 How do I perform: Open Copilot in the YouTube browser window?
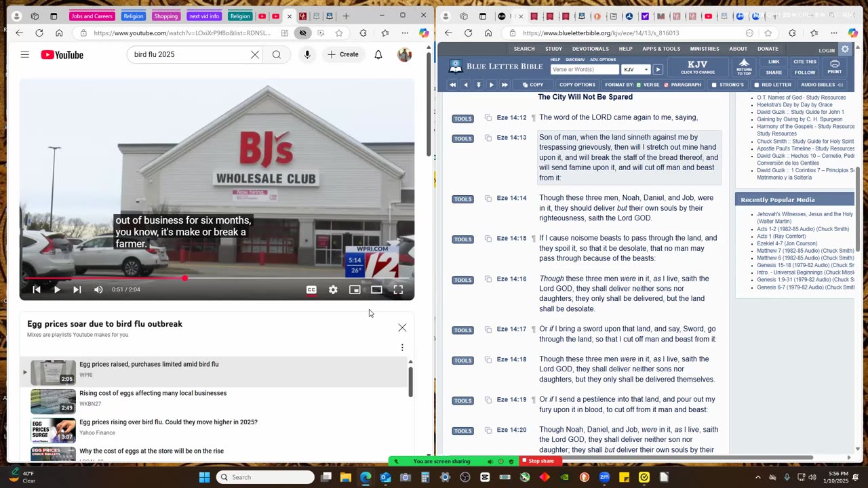pos(424,33)
